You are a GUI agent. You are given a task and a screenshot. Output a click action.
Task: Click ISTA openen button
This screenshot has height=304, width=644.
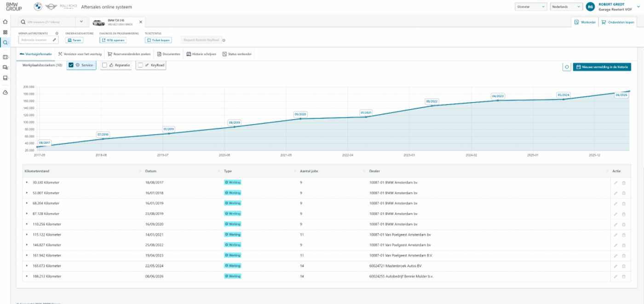pyautogui.click(x=113, y=40)
